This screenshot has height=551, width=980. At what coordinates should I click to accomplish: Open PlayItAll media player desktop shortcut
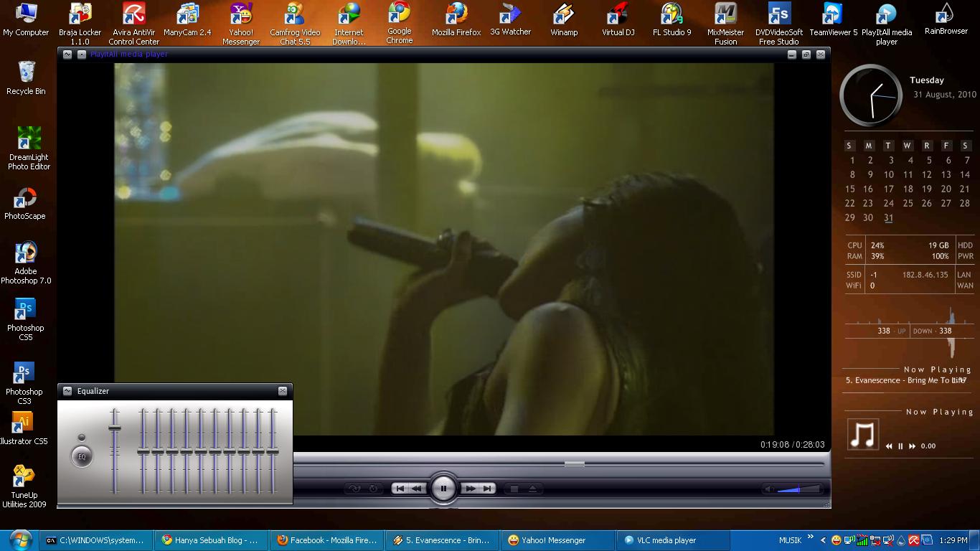887,24
